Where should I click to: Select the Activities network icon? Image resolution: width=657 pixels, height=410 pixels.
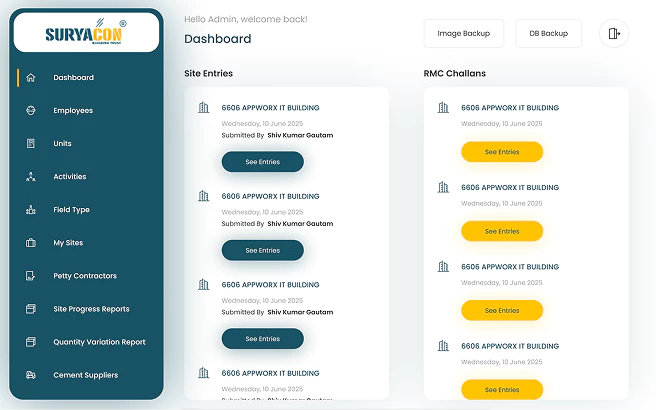tap(31, 177)
